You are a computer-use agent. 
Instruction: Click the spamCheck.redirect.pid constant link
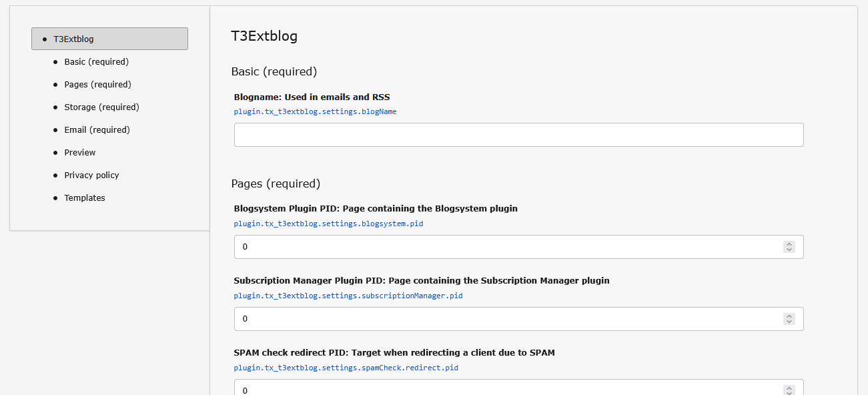(345, 368)
